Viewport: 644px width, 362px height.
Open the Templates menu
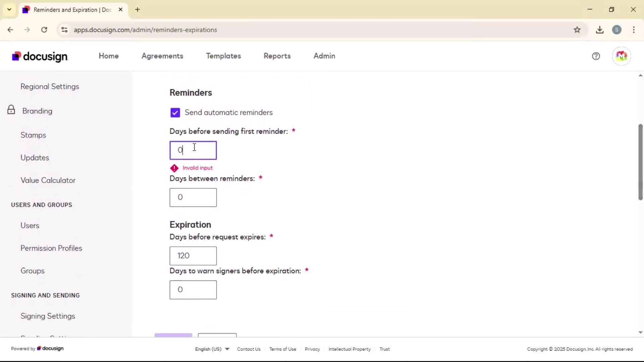(x=223, y=56)
